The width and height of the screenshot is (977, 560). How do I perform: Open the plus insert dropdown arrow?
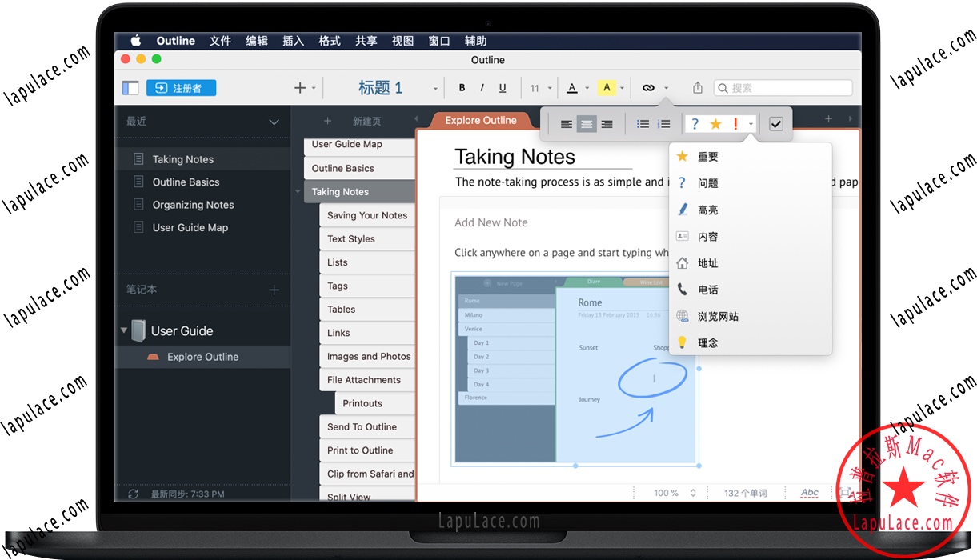[x=314, y=89]
